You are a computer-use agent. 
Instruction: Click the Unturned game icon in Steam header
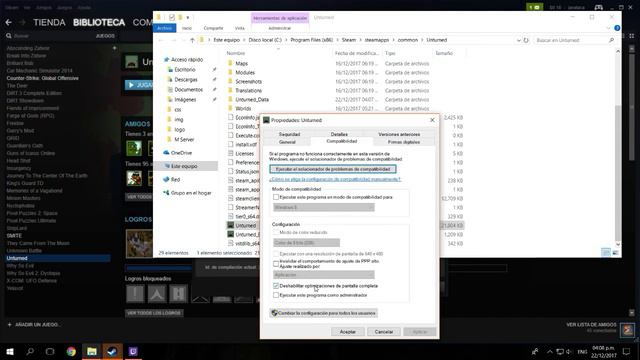click(x=132, y=62)
